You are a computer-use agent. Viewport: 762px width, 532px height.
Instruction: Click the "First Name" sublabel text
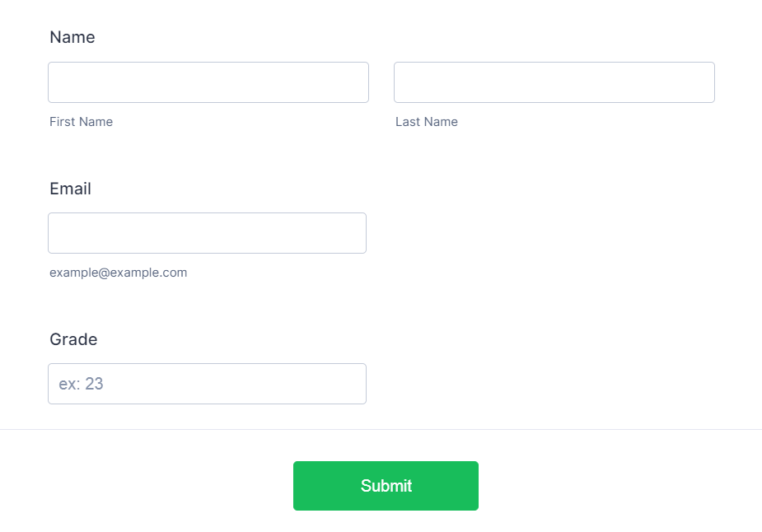pyautogui.click(x=81, y=122)
